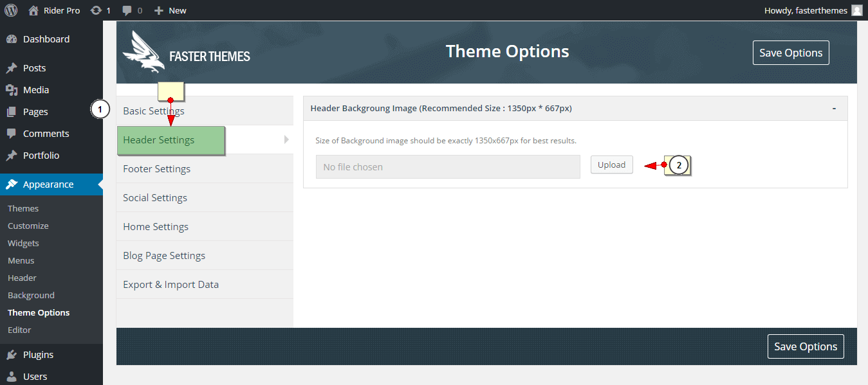The width and height of the screenshot is (868, 385).
Task: Click the Header Settings arrow indicator
Action: click(286, 139)
